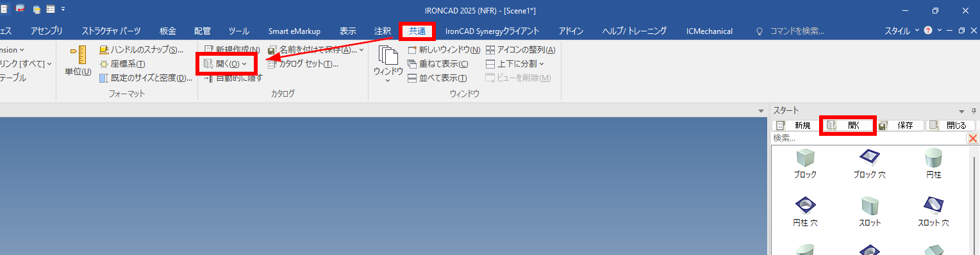Click 新規作成(N) new catalog

tap(231, 49)
